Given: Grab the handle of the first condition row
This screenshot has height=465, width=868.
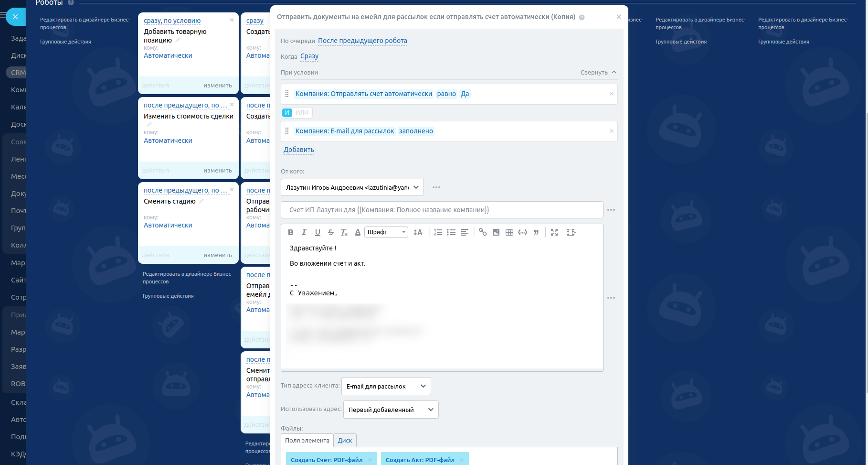Looking at the screenshot, I should click(287, 94).
